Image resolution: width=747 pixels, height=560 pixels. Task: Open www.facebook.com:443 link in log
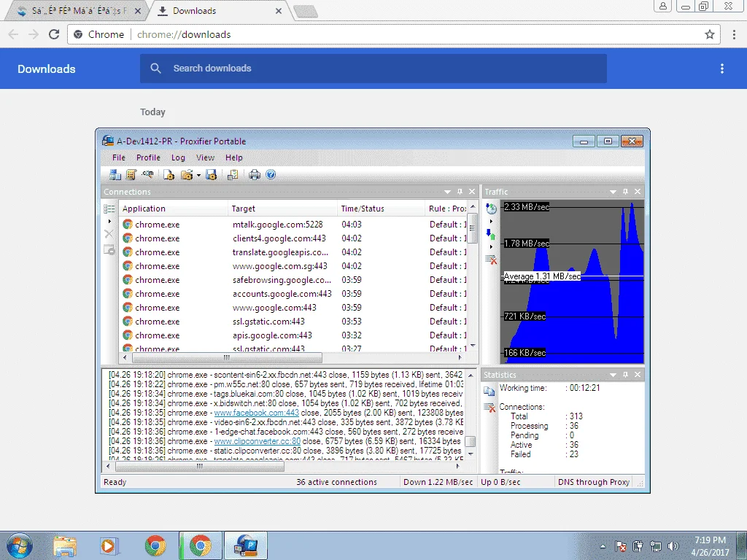coord(256,413)
